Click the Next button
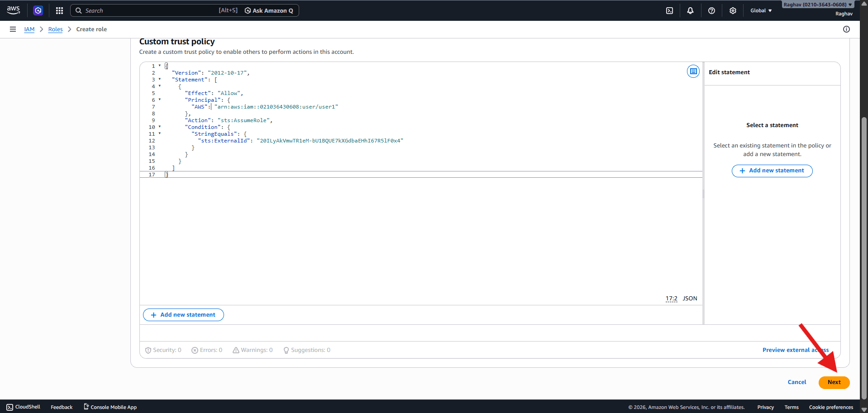 pos(834,382)
